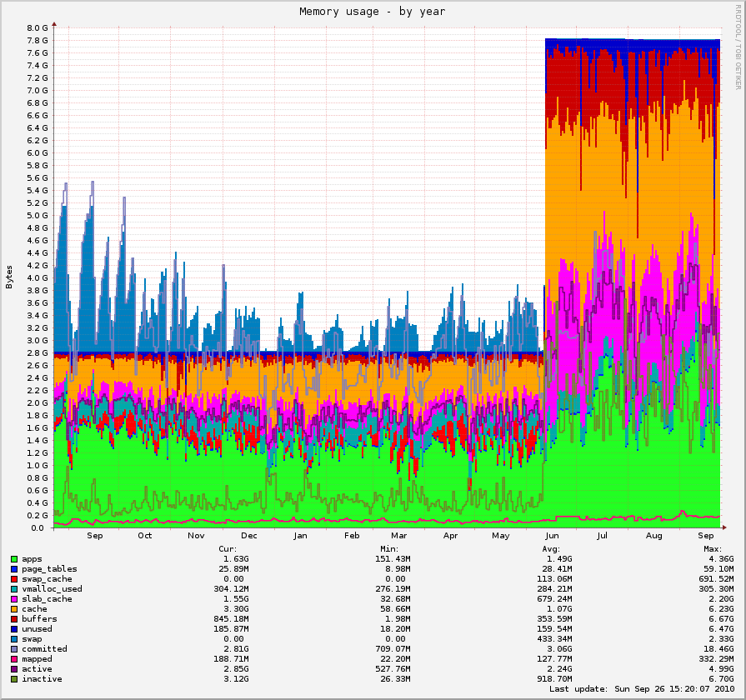The width and height of the screenshot is (746, 700).
Task: Click the red swap_cache legend swatch
Action: click(x=14, y=579)
